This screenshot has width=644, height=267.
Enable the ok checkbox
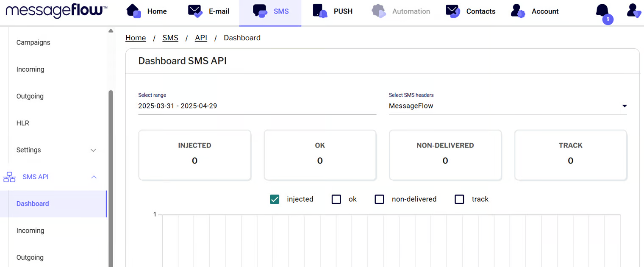(336, 199)
